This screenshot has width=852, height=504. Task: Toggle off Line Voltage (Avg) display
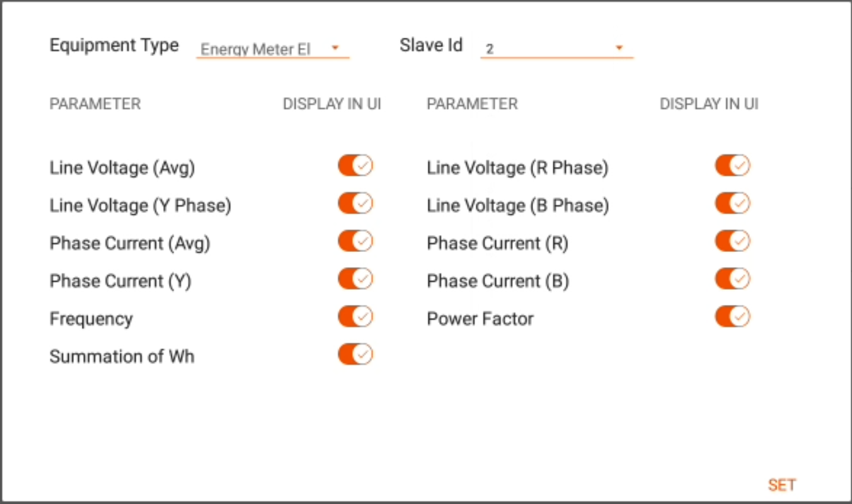tap(355, 166)
